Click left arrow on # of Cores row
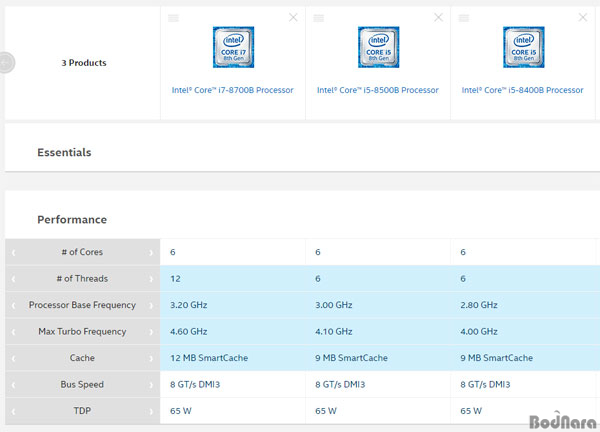The width and height of the screenshot is (600, 432). click(13, 253)
